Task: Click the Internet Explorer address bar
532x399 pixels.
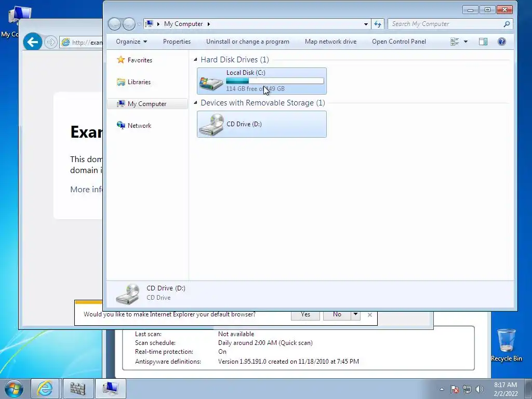Action: (x=82, y=43)
